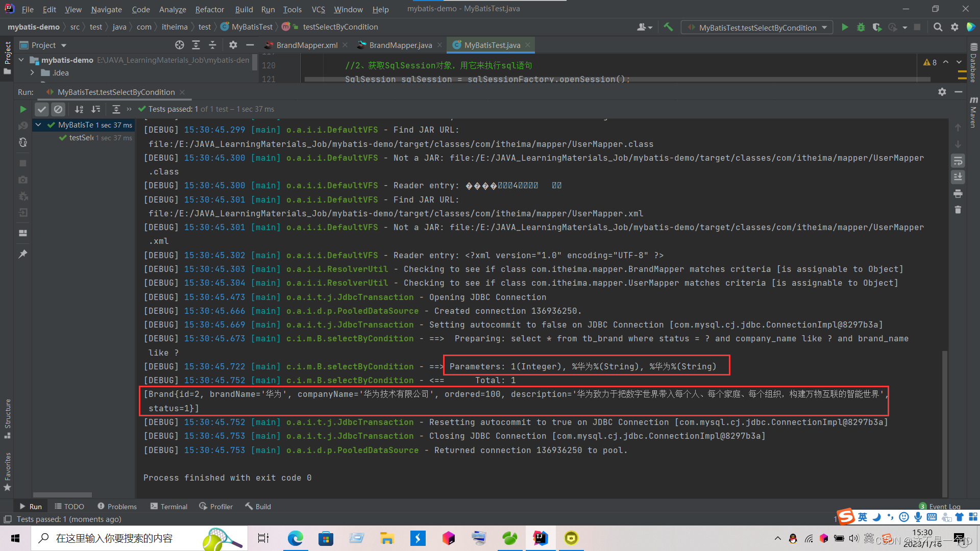Select the testSelectByCondition test result row

95,138
